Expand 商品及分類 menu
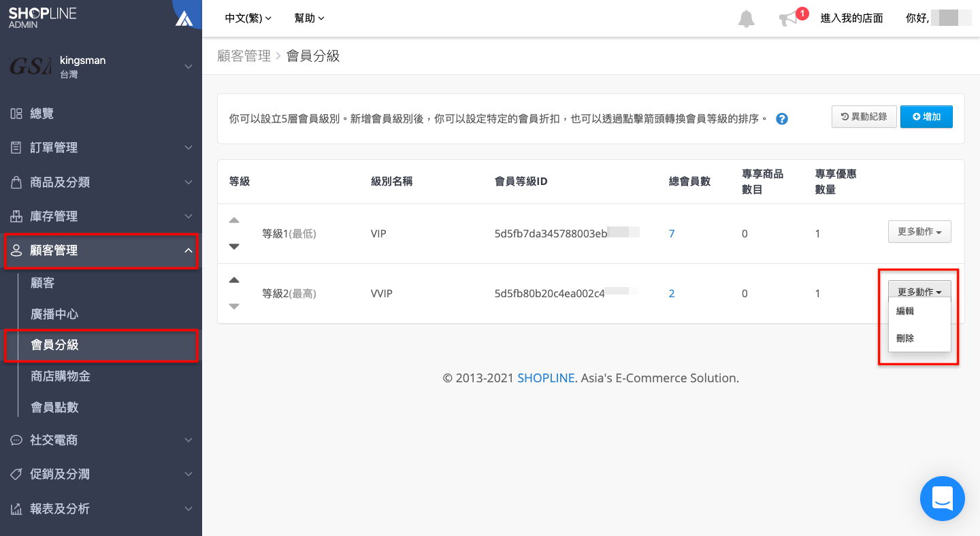The width and height of the screenshot is (980, 536). click(101, 182)
